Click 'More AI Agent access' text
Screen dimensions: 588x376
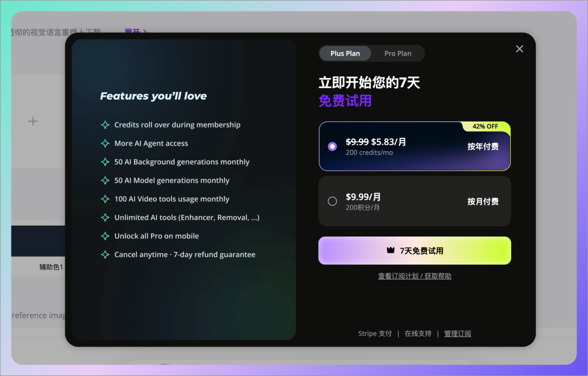(x=151, y=143)
